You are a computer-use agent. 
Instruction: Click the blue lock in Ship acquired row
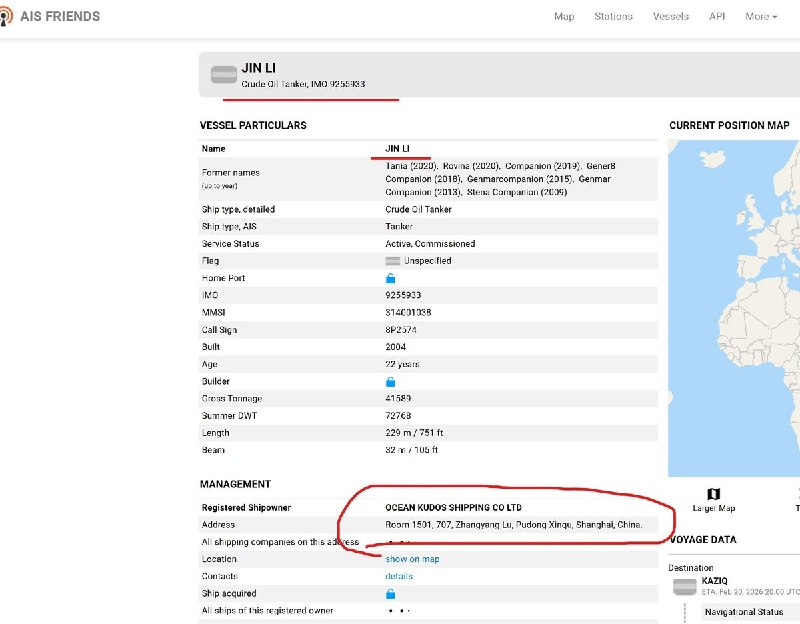[390, 594]
